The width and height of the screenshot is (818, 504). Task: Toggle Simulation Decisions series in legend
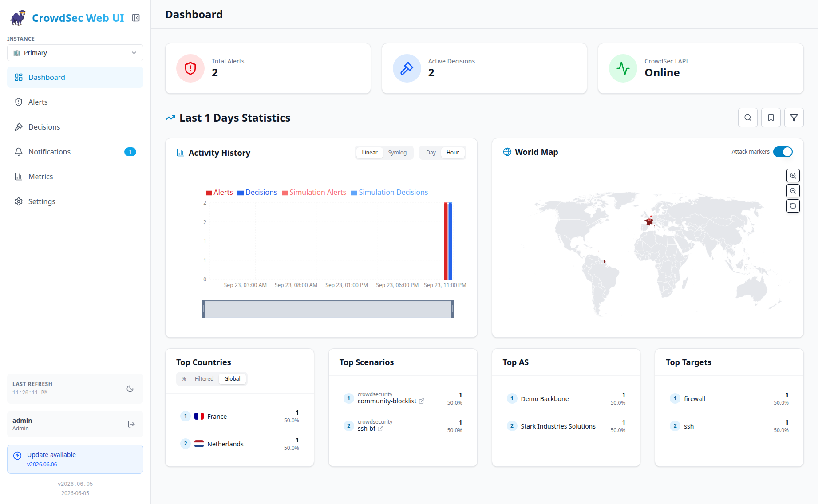click(390, 193)
